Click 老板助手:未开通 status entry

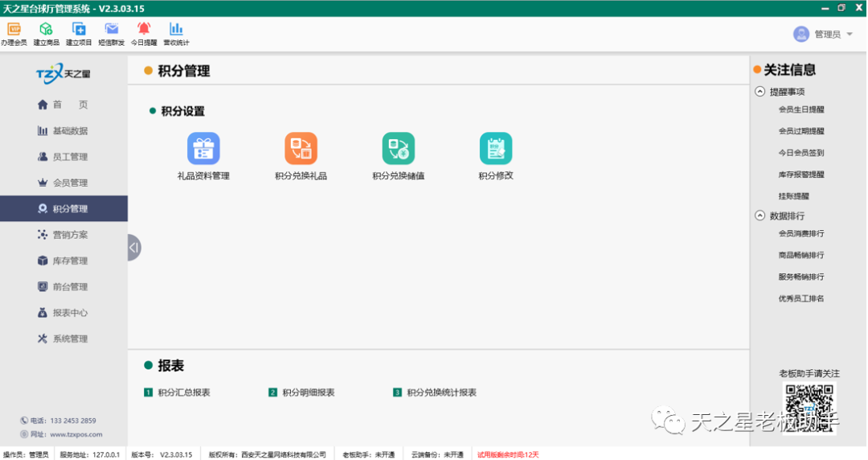368,454
